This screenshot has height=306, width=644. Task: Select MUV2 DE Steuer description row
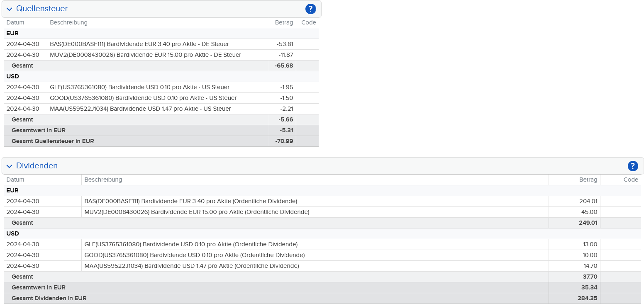pos(145,55)
